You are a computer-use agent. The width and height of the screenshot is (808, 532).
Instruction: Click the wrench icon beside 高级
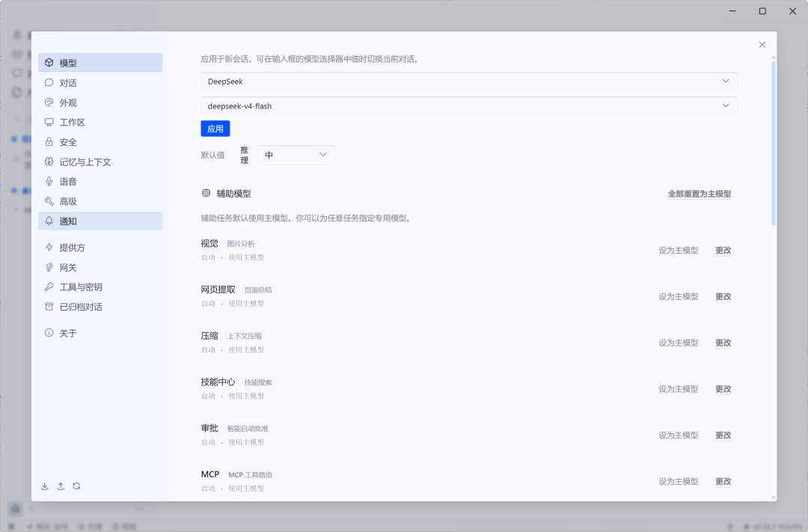(x=49, y=201)
